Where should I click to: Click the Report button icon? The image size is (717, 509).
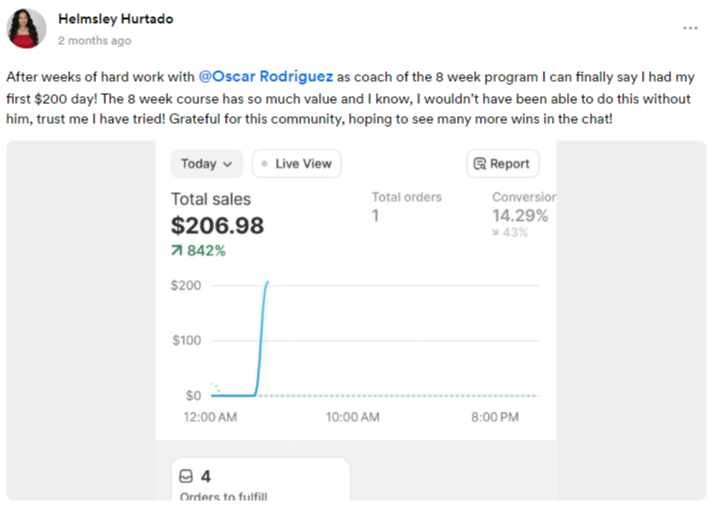click(x=480, y=164)
